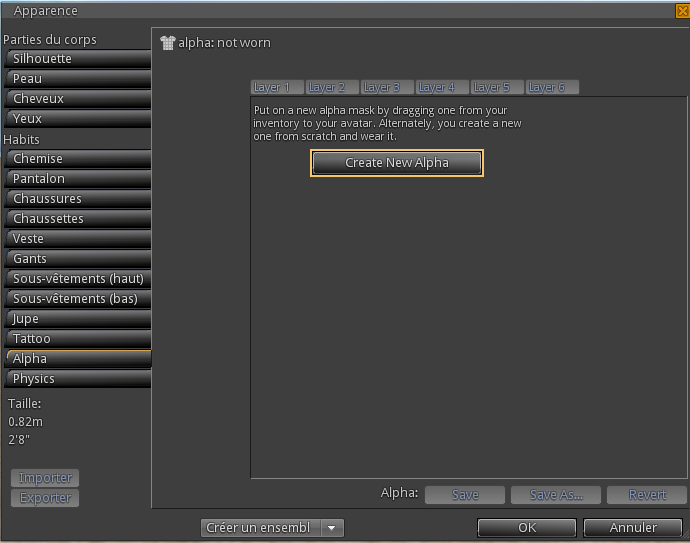Click the alpha: not worn label
The width and height of the screenshot is (690, 543).
(x=224, y=43)
